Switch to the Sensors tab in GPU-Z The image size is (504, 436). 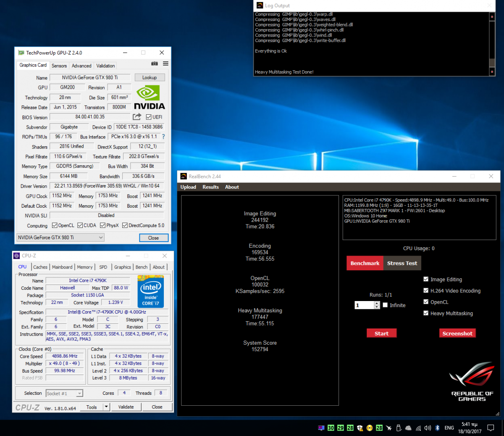59,66
